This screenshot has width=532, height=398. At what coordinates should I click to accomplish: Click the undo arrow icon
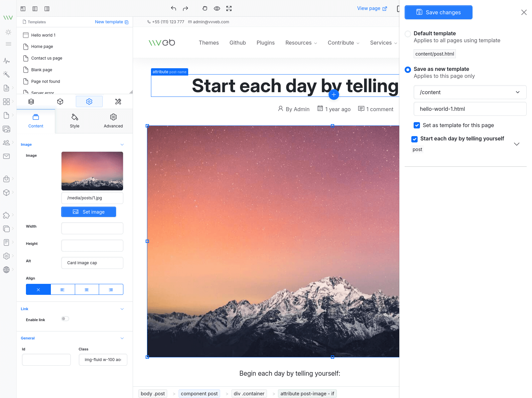point(173,9)
